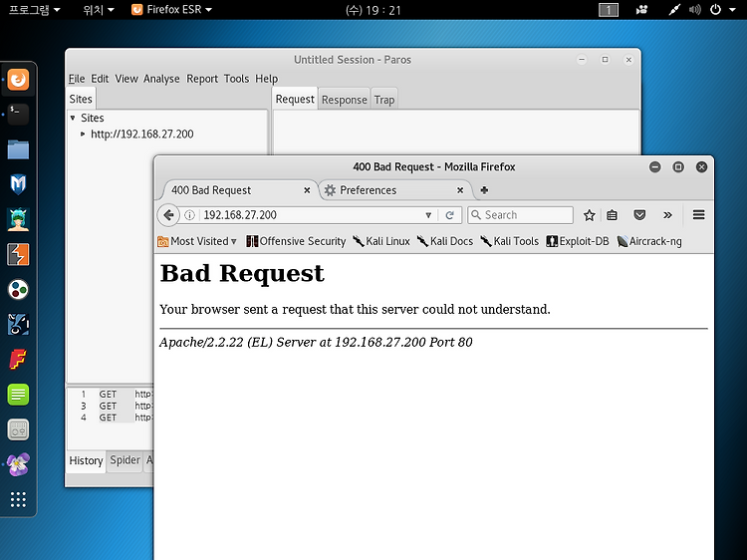Open the Paros View menu
Image resolution: width=747 pixels, height=560 pixels.
[x=126, y=79]
